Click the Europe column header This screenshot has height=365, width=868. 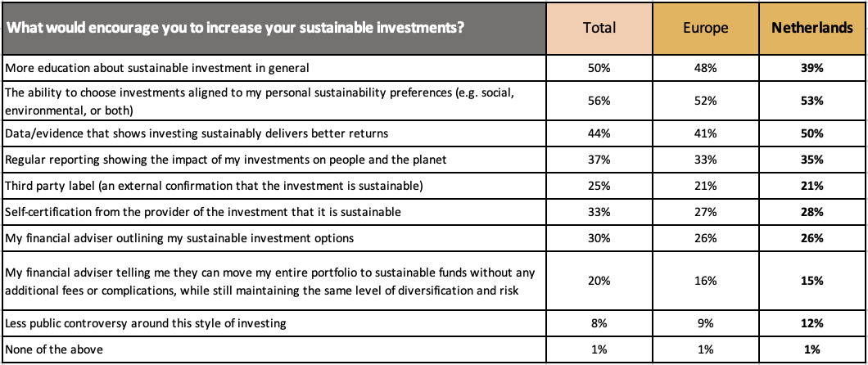705,28
